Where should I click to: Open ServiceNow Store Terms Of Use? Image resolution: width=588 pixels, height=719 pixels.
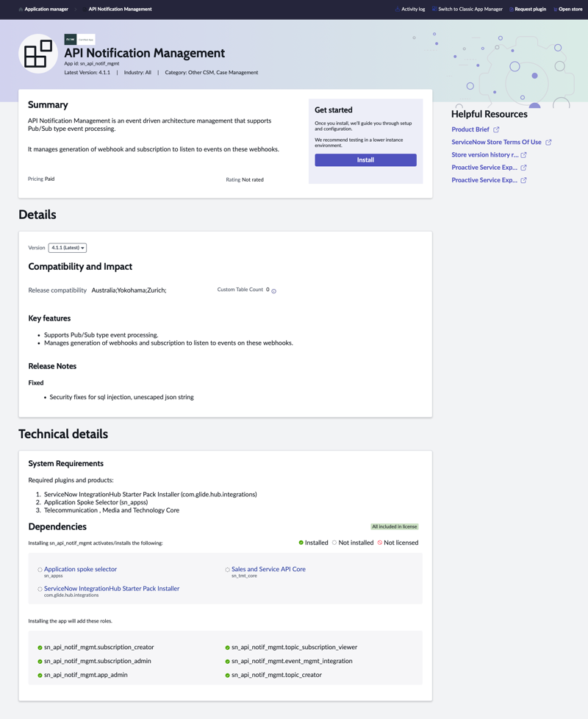click(x=496, y=142)
